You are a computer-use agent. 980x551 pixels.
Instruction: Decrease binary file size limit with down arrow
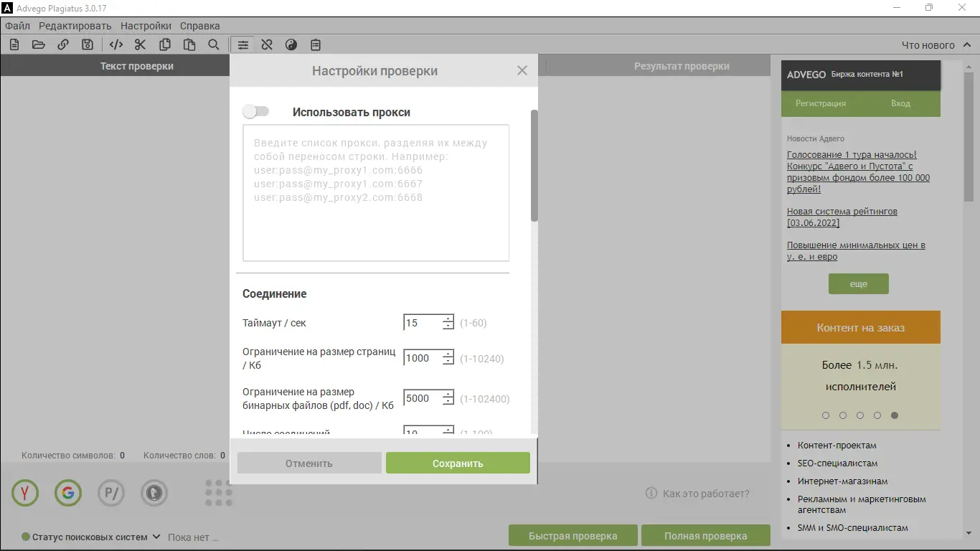point(448,401)
